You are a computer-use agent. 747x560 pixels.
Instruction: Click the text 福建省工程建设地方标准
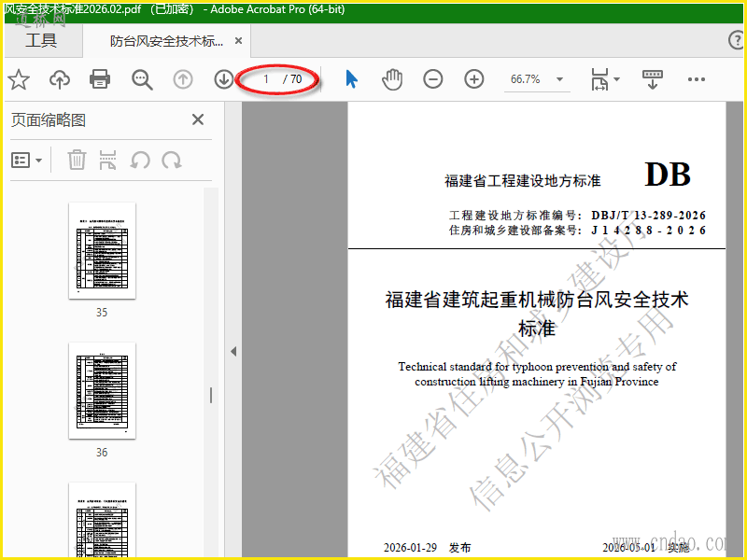coord(523,181)
